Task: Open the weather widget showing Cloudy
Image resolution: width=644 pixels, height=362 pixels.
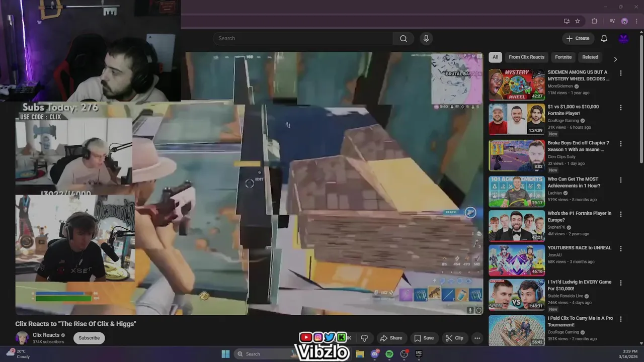Action: point(18,354)
